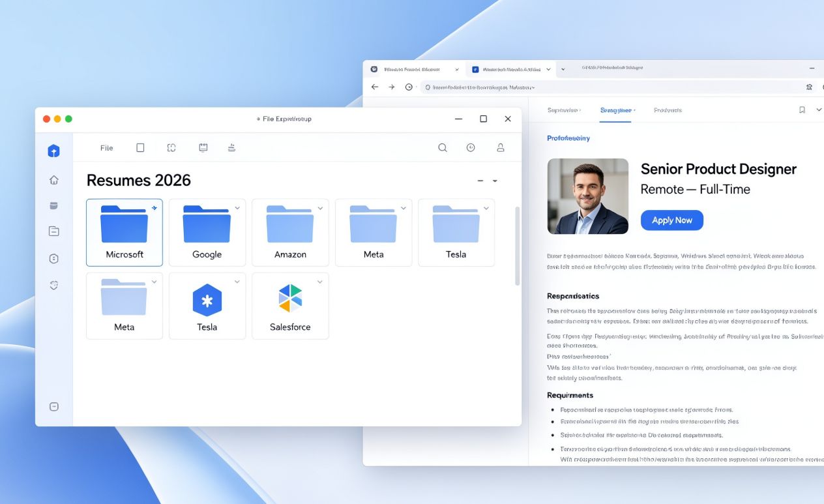This screenshot has width=824, height=504.
Task: Click the File Explorer vertical scrollbar
Action: point(518,246)
